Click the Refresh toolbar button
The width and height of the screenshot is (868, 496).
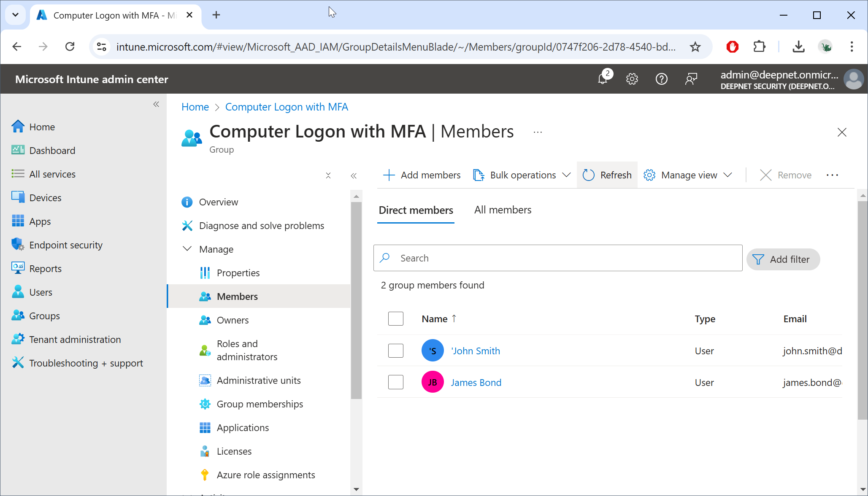coord(607,175)
